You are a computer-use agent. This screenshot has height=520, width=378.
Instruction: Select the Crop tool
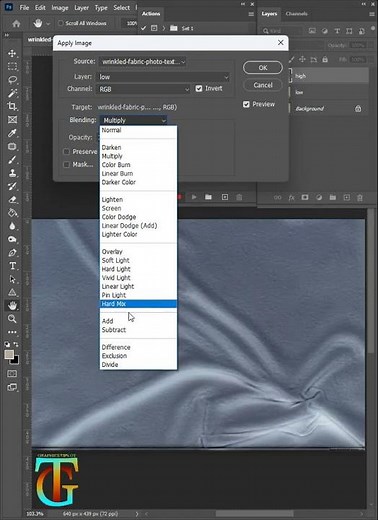(x=12, y=106)
